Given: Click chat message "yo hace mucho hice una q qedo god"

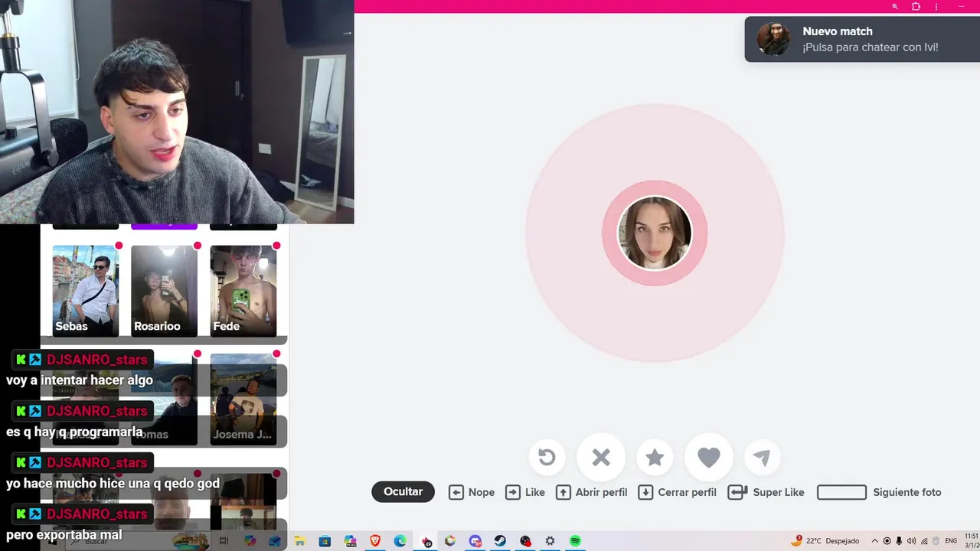Looking at the screenshot, I should pos(113,483).
